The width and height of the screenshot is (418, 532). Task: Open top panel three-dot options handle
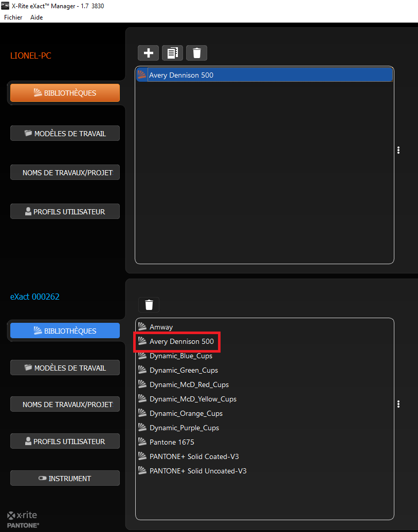click(x=398, y=150)
